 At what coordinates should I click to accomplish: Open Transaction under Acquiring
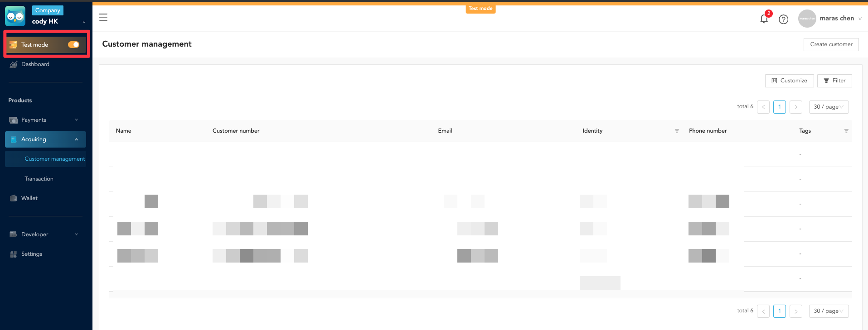39,179
